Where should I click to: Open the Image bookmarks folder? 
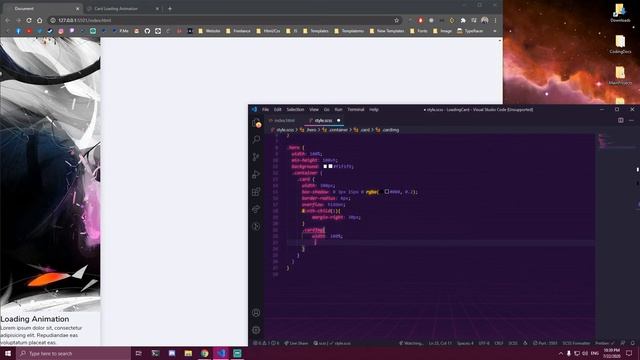(x=442, y=31)
